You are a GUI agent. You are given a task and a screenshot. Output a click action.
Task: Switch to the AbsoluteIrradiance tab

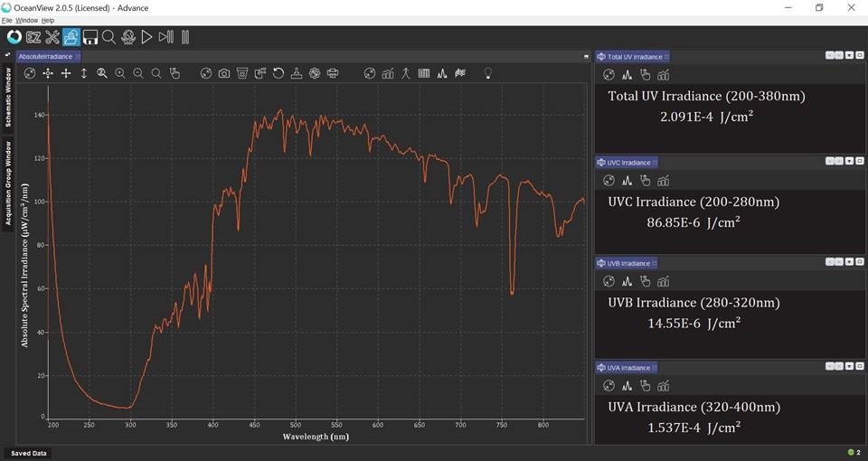[45, 56]
